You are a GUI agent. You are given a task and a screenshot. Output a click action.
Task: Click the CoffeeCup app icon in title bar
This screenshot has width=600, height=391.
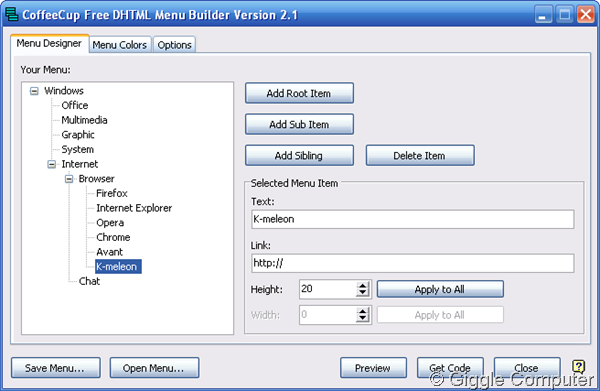pos(12,15)
